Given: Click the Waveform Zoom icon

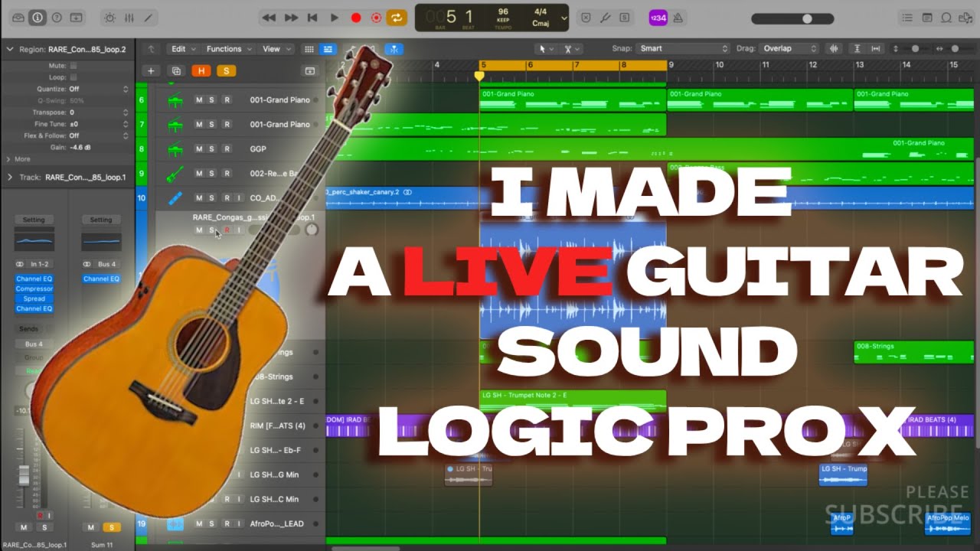Looking at the screenshot, I should point(835,49).
